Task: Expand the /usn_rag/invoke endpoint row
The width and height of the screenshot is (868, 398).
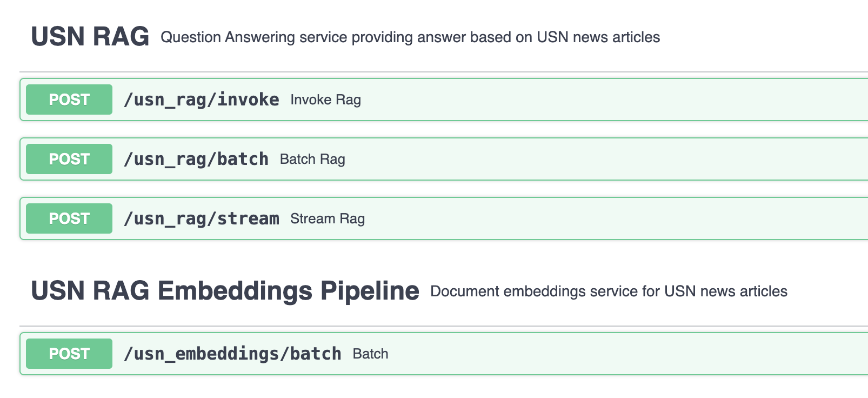Action: click(x=540, y=99)
